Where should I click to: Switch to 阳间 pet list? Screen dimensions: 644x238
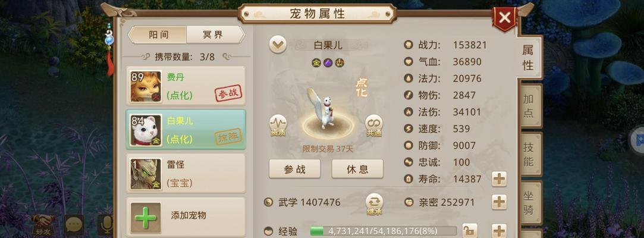[x=158, y=35]
